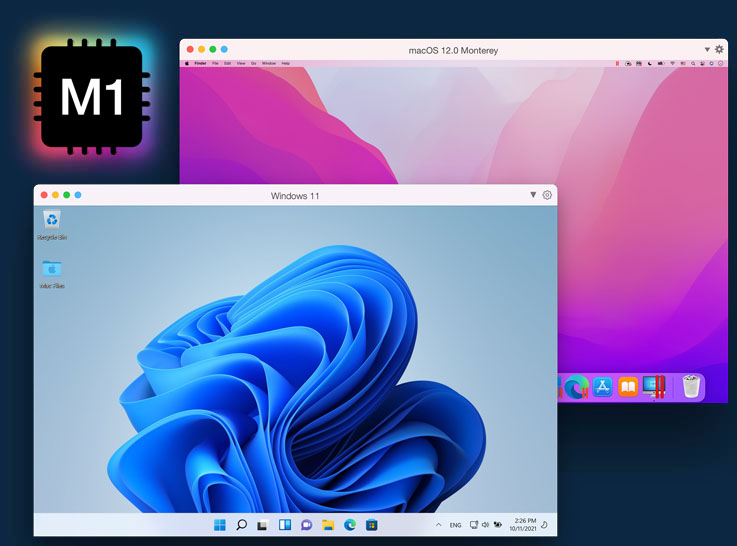Viewport: 737px width, 546px height.
Task: Open the clock showing 2:26 PM
Action: click(523, 524)
